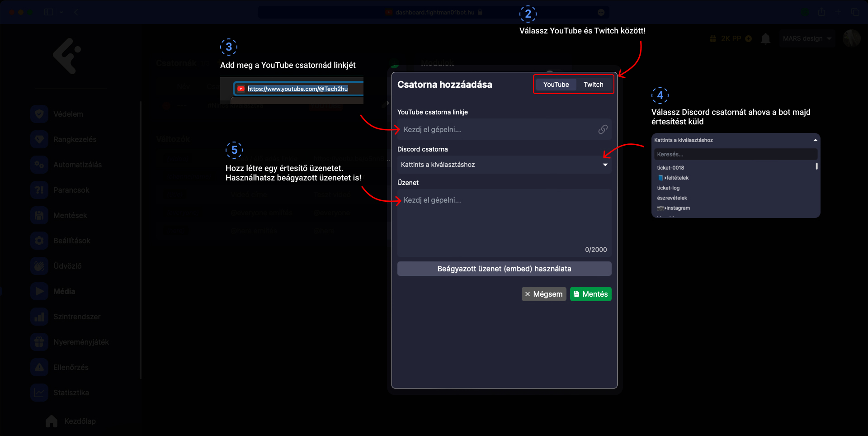The image size is (868, 436).
Task: Click the Üzenet message text area
Action: (504, 222)
